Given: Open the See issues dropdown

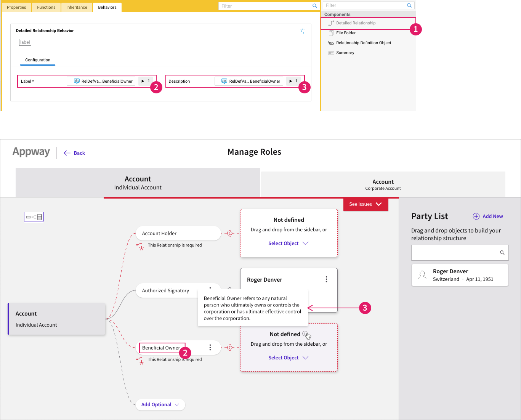Looking at the screenshot, I should 365,204.
